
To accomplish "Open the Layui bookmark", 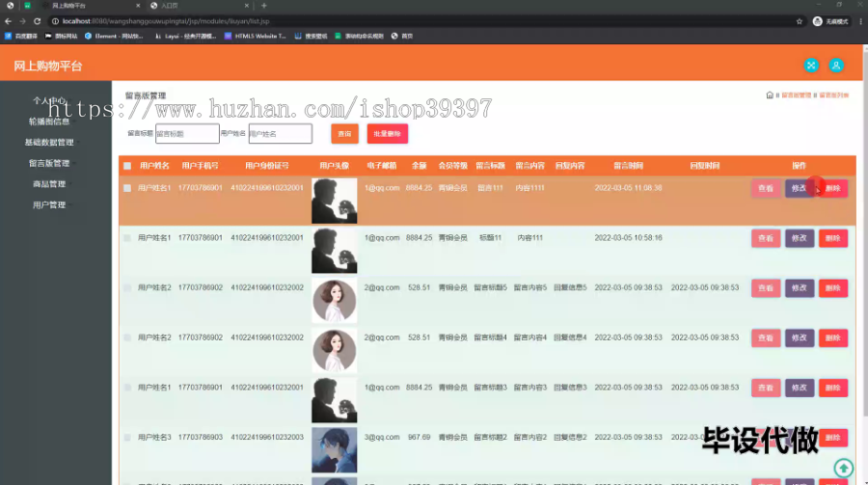I will [x=185, y=36].
